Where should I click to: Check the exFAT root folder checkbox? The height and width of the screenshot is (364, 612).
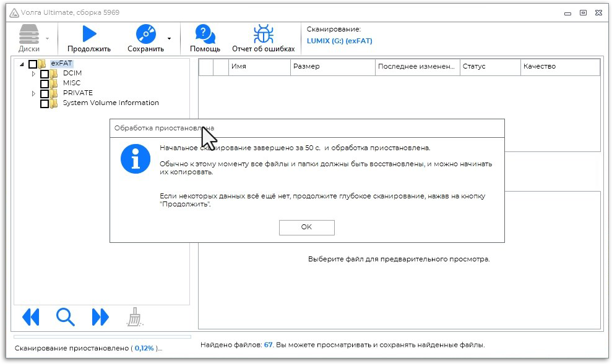pyautogui.click(x=33, y=64)
